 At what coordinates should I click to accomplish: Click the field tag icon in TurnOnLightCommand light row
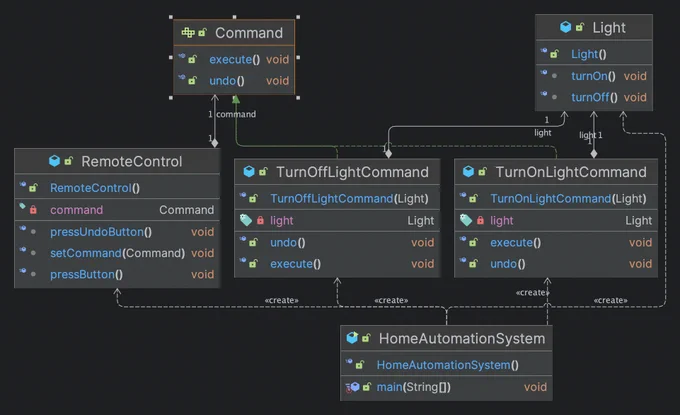[466, 220]
